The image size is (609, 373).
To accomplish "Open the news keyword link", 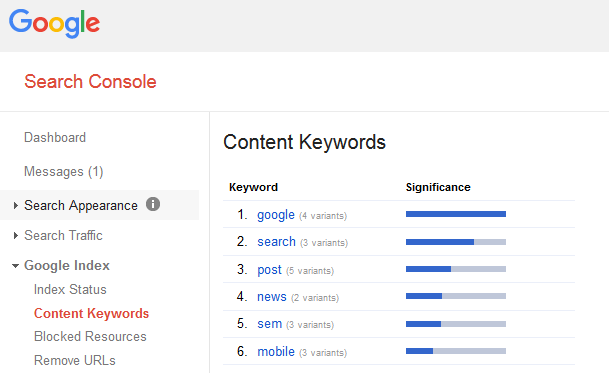I will click(x=271, y=297).
